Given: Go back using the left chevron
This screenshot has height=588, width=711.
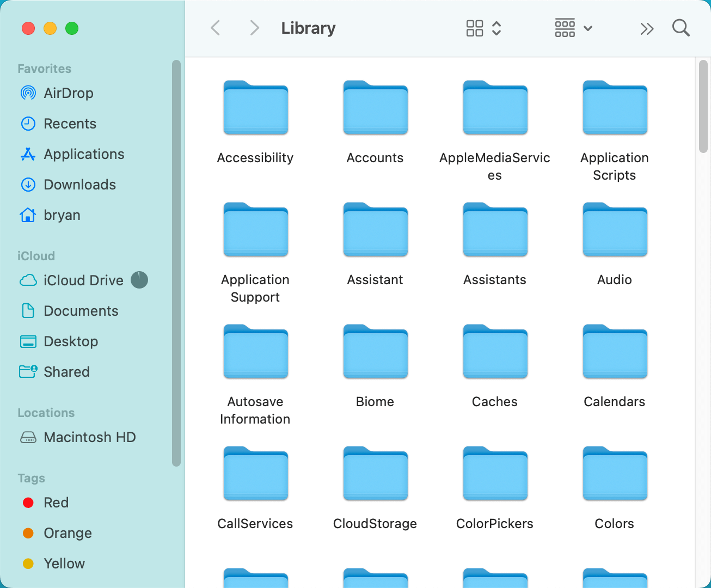Looking at the screenshot, I should point(216,28).
